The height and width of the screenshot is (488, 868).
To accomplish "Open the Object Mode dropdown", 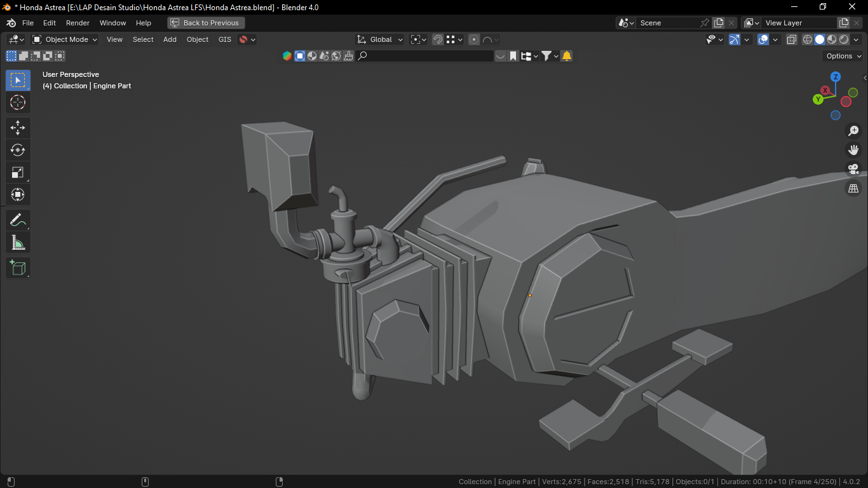I will 65,39.
